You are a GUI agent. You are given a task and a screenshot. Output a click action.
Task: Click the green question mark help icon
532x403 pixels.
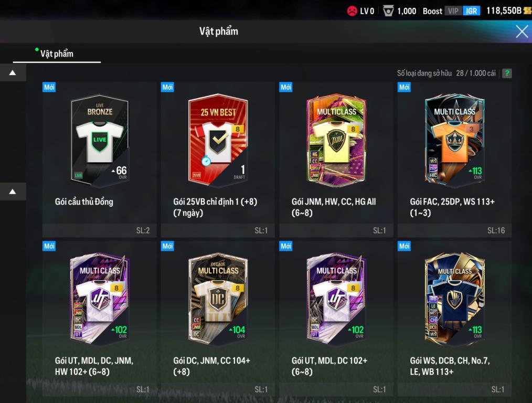coord(506,73)
